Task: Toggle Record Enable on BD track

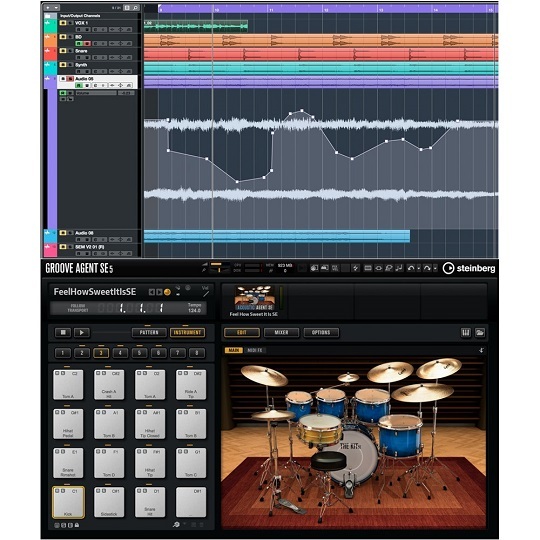Action: 87,43
